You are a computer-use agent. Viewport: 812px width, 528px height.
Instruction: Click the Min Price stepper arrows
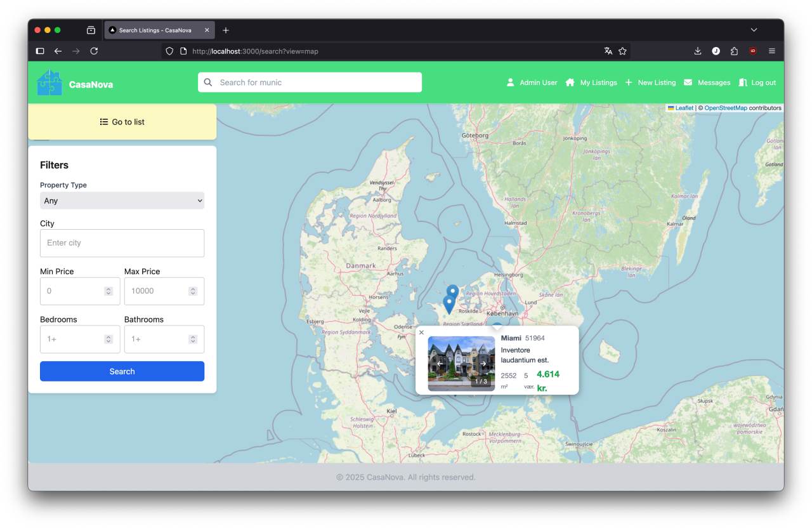click(x=108, y=291)
